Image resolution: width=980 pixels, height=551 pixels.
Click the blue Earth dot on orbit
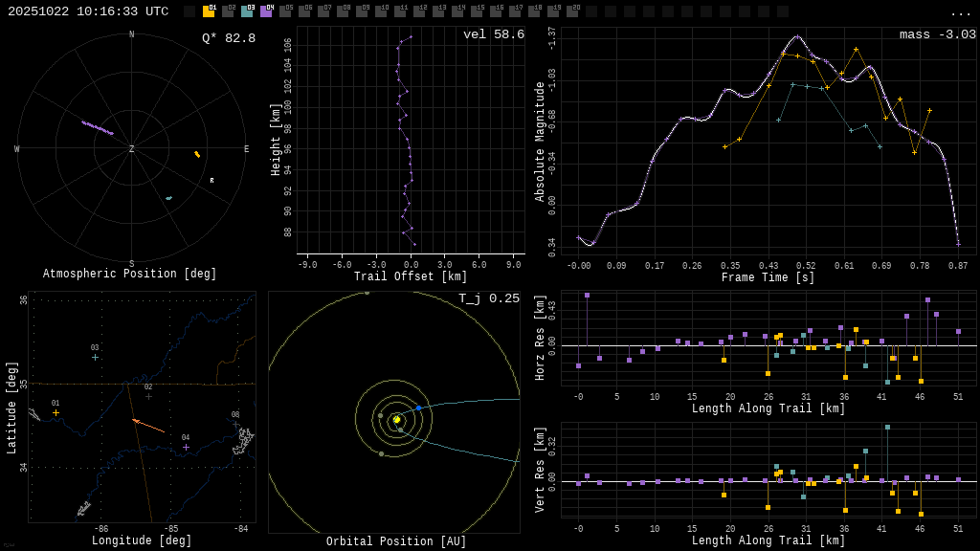pos(418,408)
